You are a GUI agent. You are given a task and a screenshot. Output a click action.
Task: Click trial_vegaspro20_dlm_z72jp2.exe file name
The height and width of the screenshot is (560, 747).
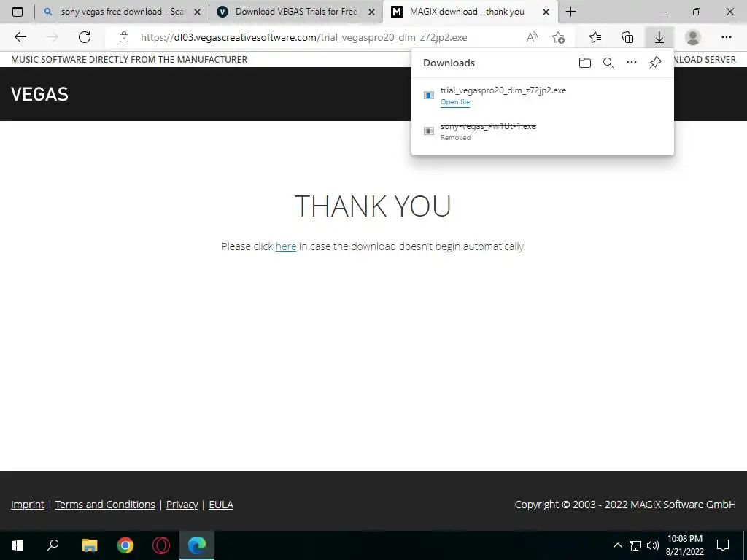(503, 90)
